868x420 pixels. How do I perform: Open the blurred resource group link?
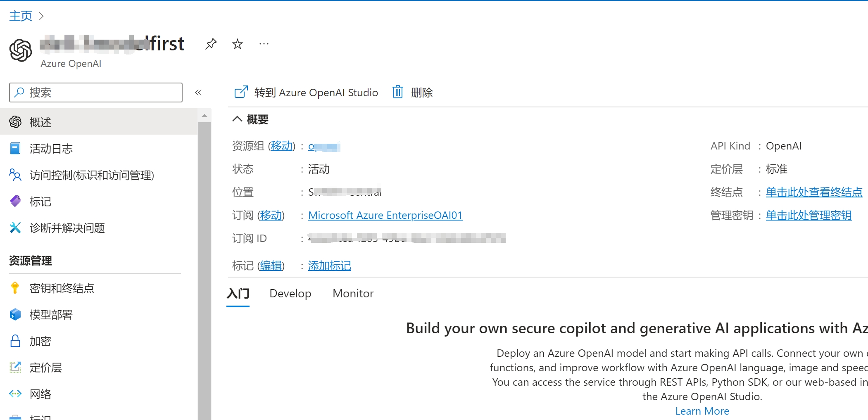point(324,146)
